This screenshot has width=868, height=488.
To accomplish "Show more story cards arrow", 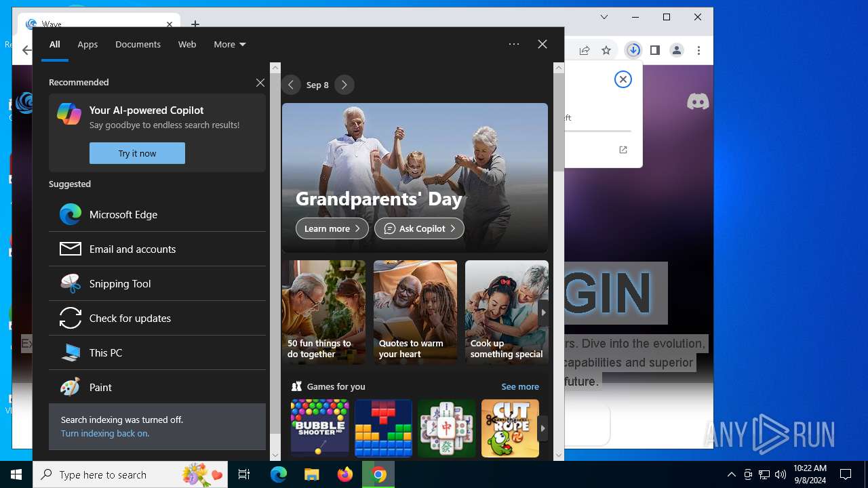I will 542,312.
